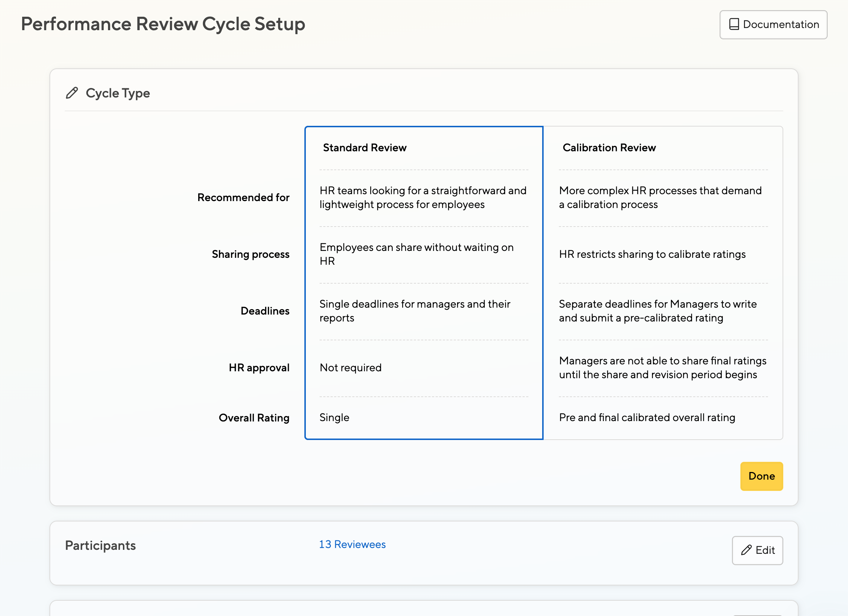Click Edit for Participants section
The width and height of the screenshot is (848, 616).
(x=757, y=550)
